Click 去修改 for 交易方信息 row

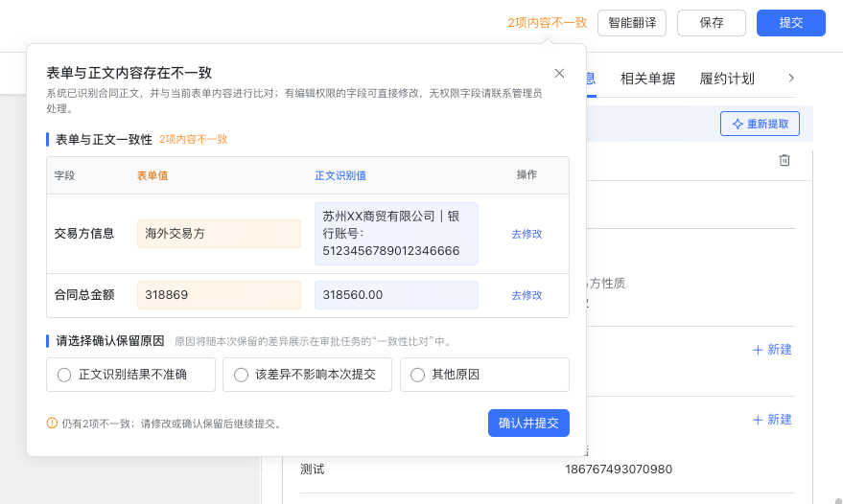point(527,234)
